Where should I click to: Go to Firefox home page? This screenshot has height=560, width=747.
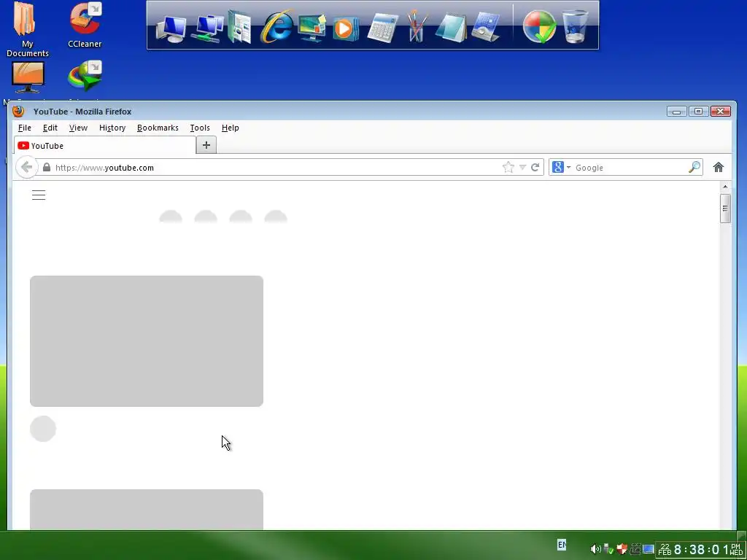tap(719, 167)
